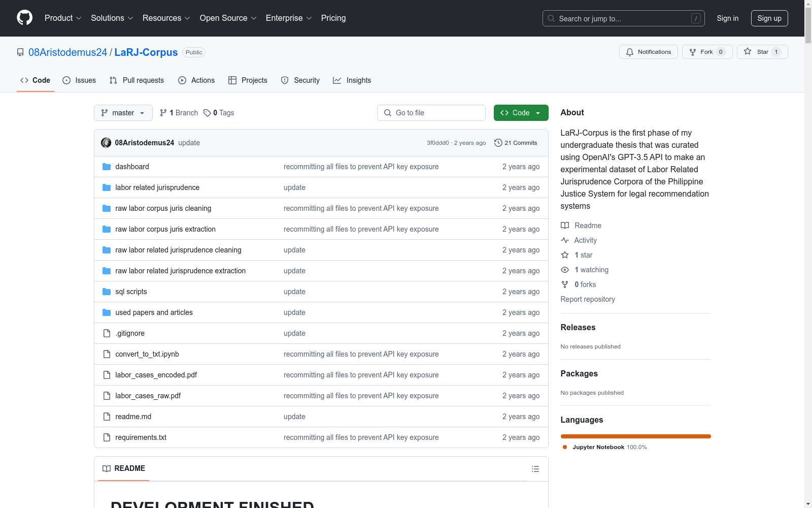Open the Packages section heading
Viewport: 812px width, 508px height.
[x=579, y=374]
